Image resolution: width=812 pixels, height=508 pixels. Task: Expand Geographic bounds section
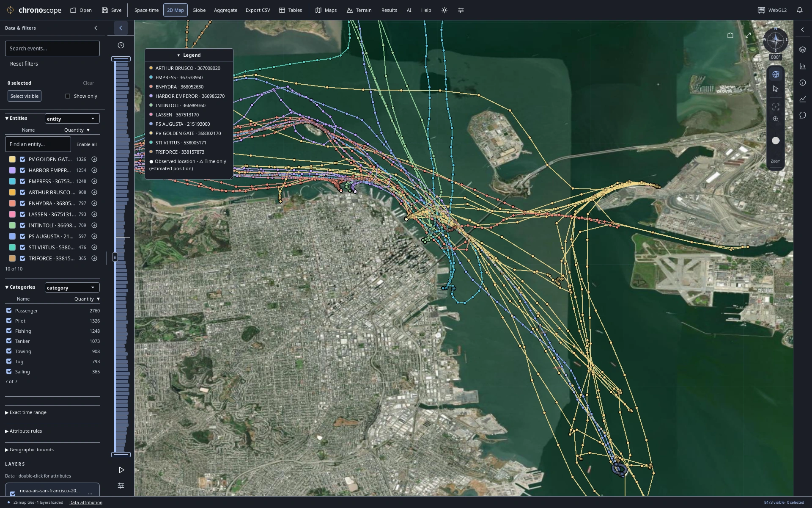[x=30, y=450]
